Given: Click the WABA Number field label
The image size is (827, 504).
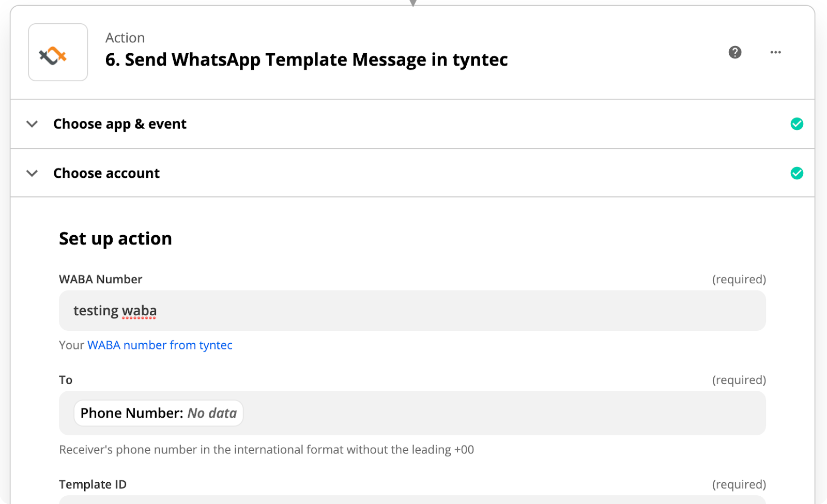Looking at the screenshot, I should click(100, 280).
